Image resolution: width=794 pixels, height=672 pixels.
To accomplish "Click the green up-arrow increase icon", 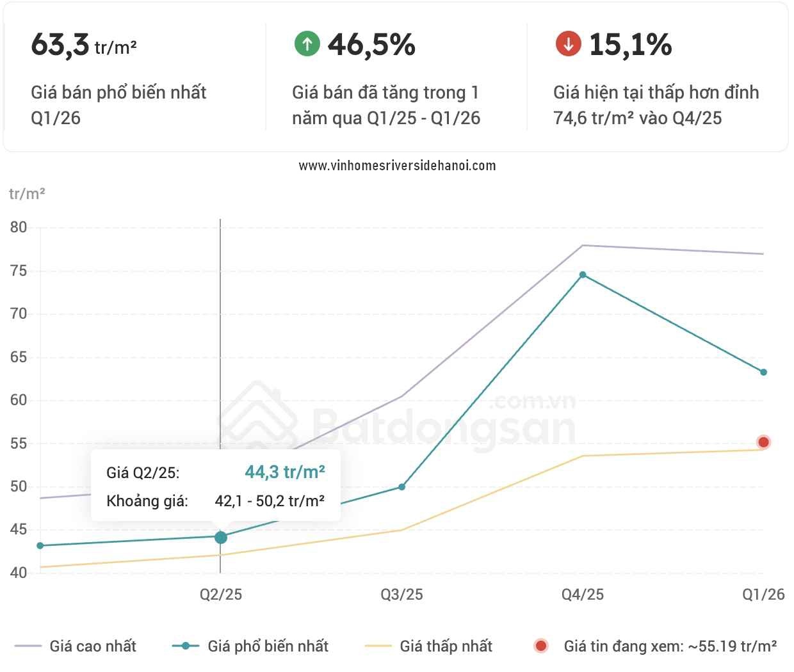I will point(307,44).
